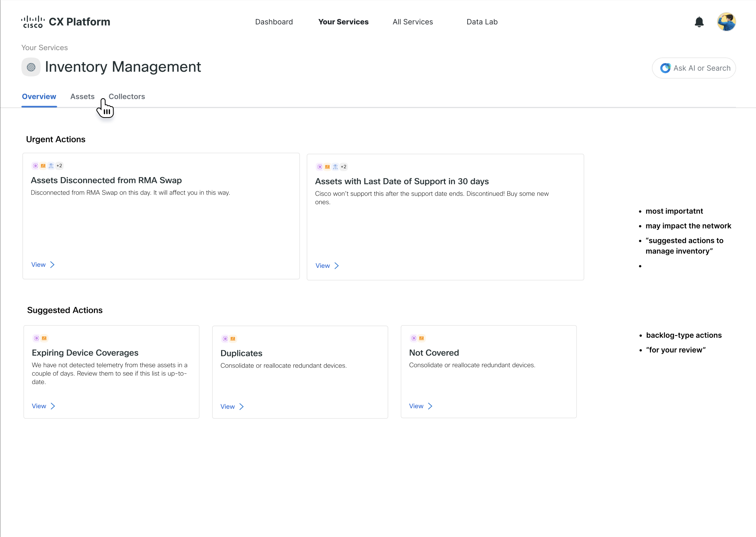Screen dimensions: 756x537
Task: Open the user profile avatar
Action: [x=726, y=22]
